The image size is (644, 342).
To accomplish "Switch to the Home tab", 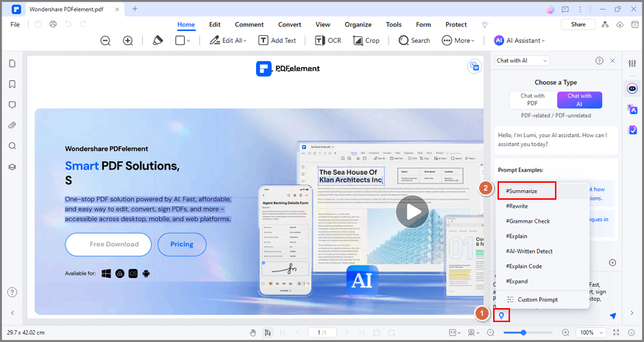I will (x=186, y=25).
